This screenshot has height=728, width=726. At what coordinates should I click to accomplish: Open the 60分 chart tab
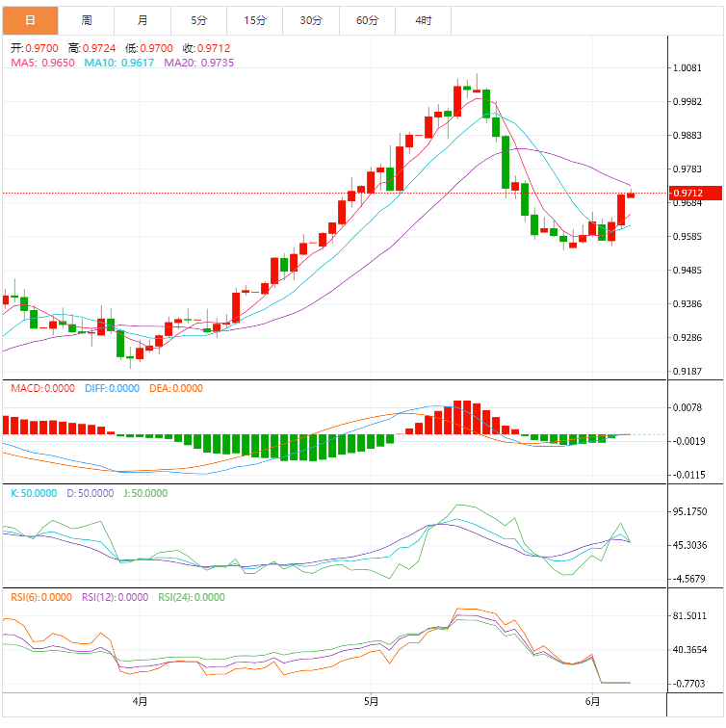click(367, 20)
